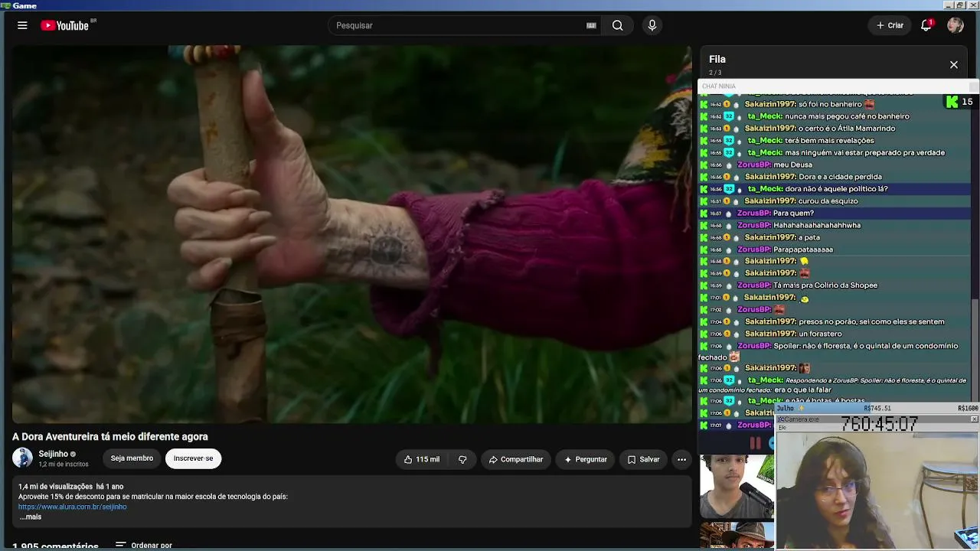This screenshot has height=551, width=980.
Task: Click the Game window title icon
Action: tap(5, 5)
